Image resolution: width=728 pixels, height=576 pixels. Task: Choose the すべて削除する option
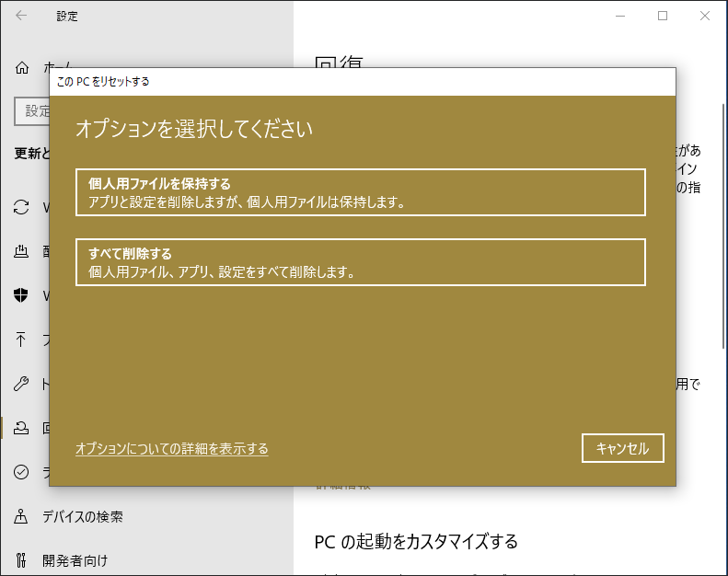pos(360,262)
